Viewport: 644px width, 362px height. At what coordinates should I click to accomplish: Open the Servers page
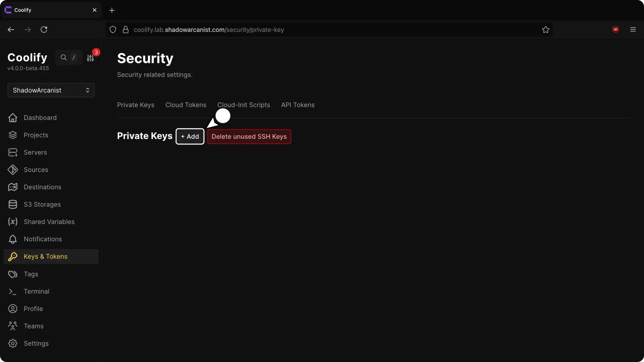(35, 153)
